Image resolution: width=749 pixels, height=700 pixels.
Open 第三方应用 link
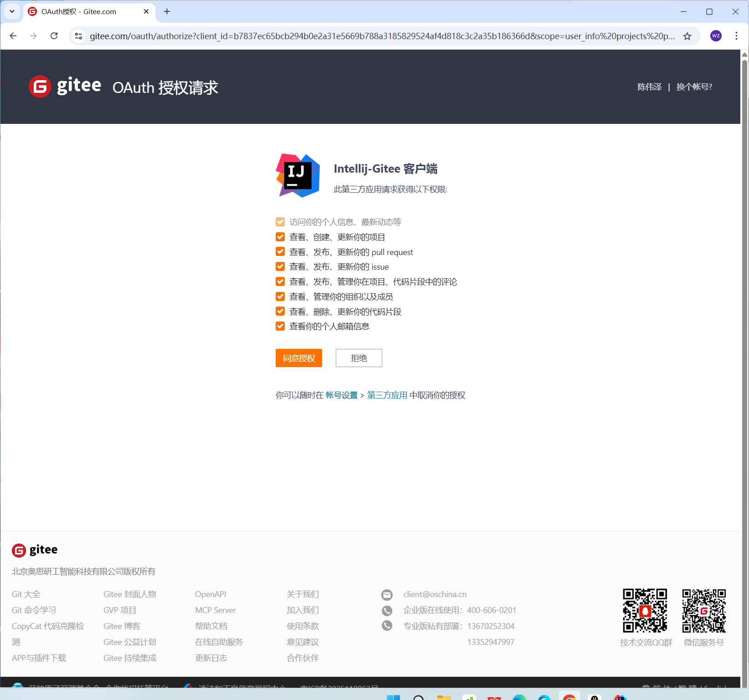(x=387, y=395)
